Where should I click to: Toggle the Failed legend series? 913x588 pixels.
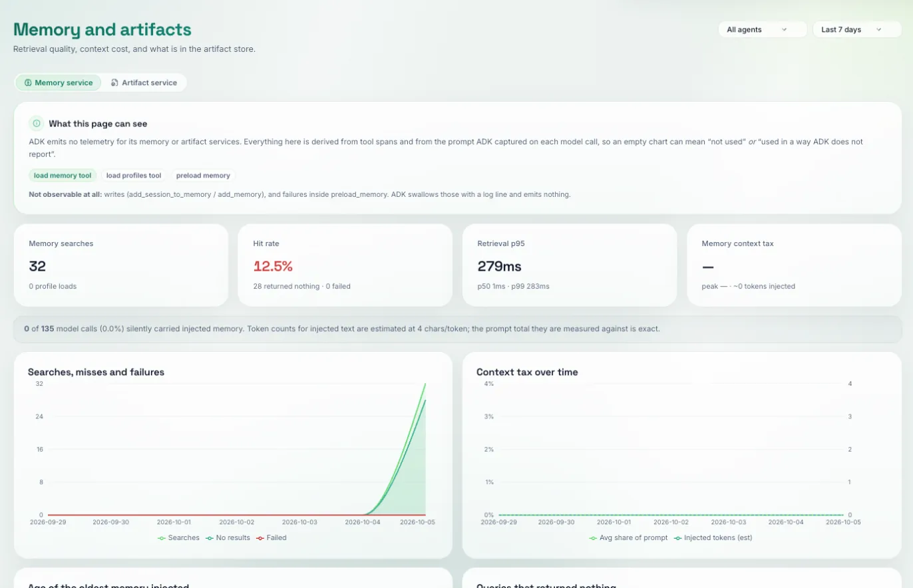point(272,537)
